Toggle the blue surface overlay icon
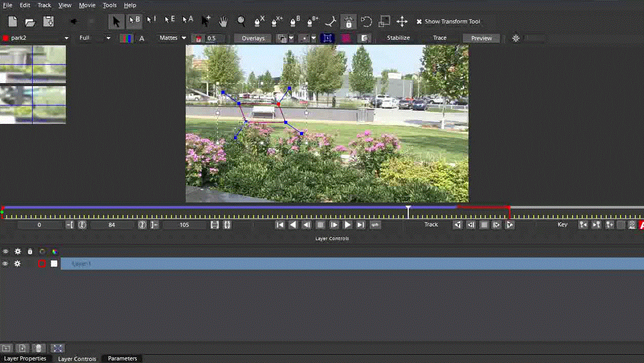Screen dimensions: 644x363 tap(328, 38)
